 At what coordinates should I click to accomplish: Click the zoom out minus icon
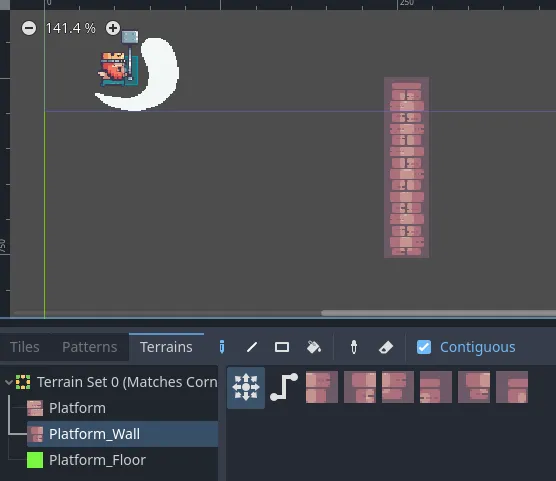pos(29,28)
